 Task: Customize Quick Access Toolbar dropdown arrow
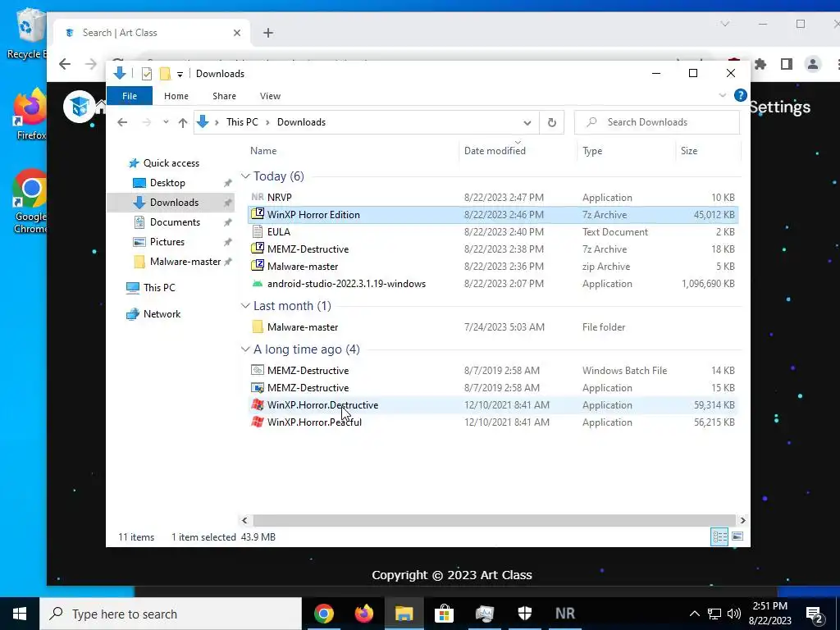(x=180, y=75)
